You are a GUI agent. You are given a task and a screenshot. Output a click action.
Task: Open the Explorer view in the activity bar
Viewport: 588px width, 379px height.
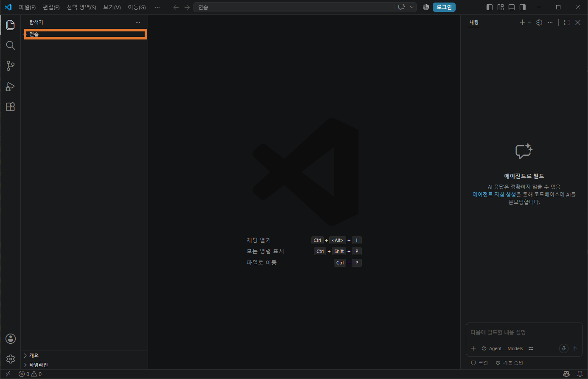click(11, 25)
